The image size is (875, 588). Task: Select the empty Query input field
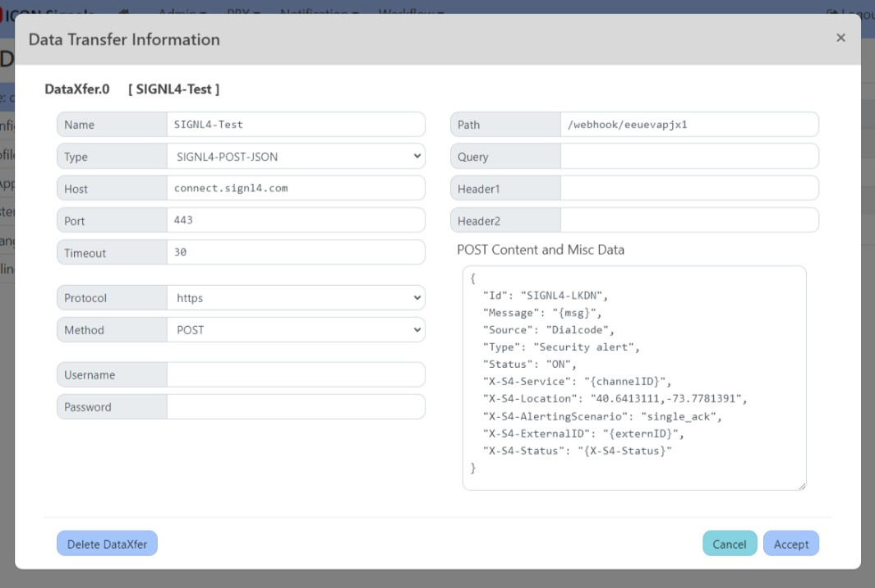click(x=688, y=157)
